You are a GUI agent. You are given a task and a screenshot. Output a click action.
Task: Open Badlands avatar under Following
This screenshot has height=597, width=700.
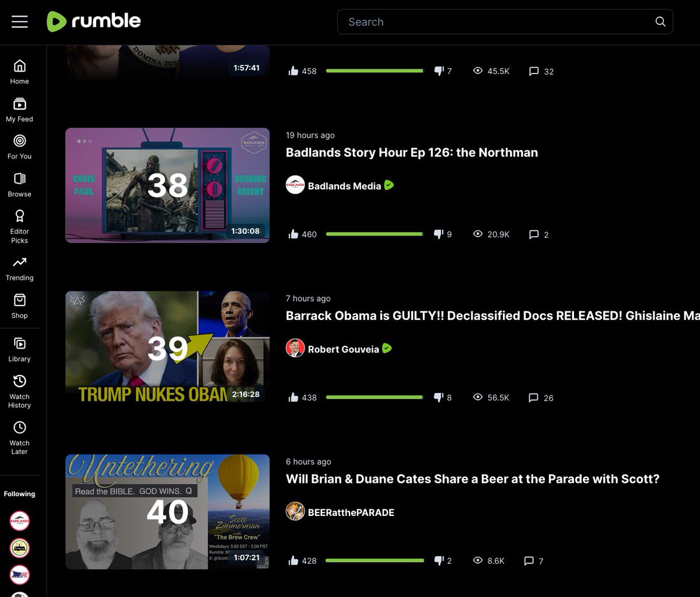[20, 521]
